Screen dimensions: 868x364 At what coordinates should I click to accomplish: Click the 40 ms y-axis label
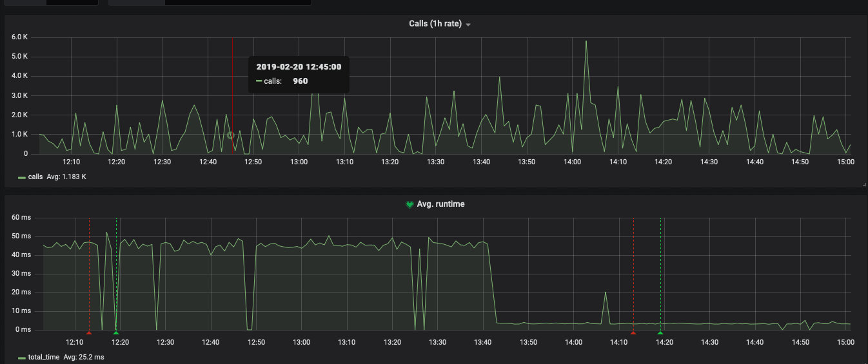coord(21,254)
